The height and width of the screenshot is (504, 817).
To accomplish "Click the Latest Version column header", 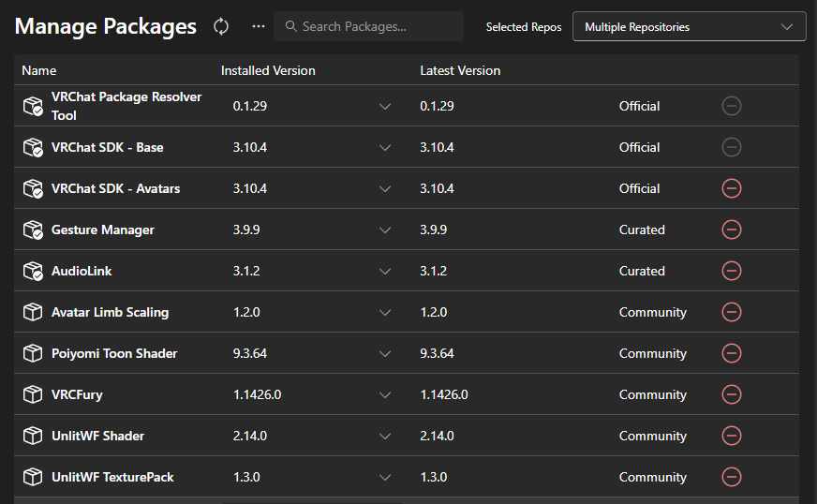I will pos(460,70).
